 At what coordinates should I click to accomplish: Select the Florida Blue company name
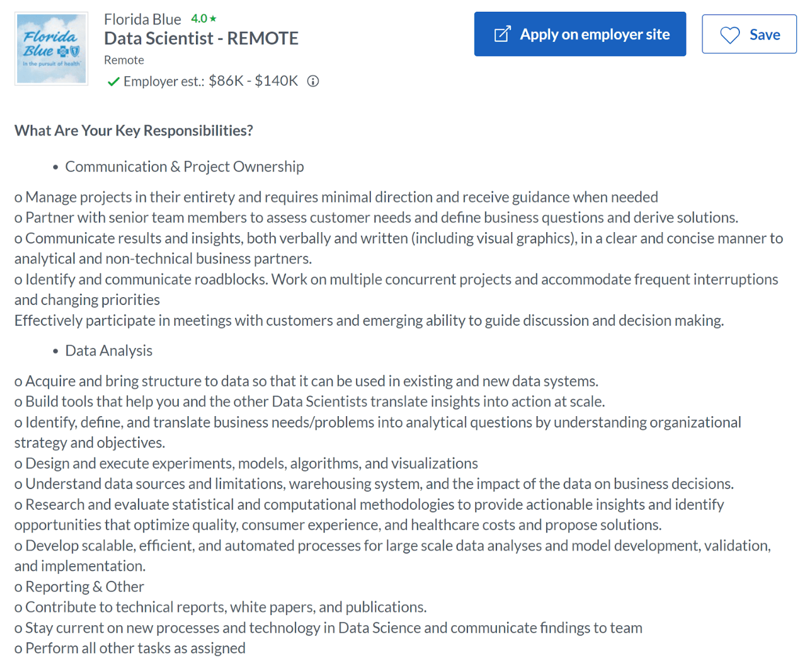coord(142,18)
